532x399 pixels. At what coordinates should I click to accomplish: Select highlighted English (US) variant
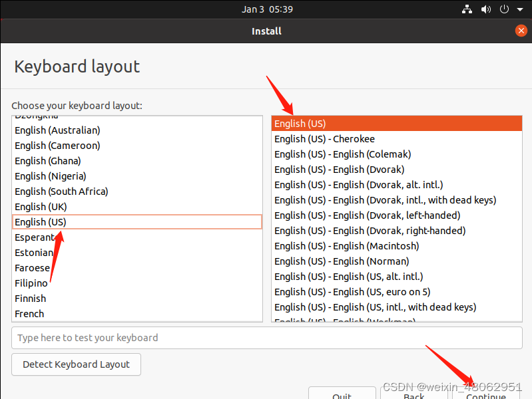300,124
